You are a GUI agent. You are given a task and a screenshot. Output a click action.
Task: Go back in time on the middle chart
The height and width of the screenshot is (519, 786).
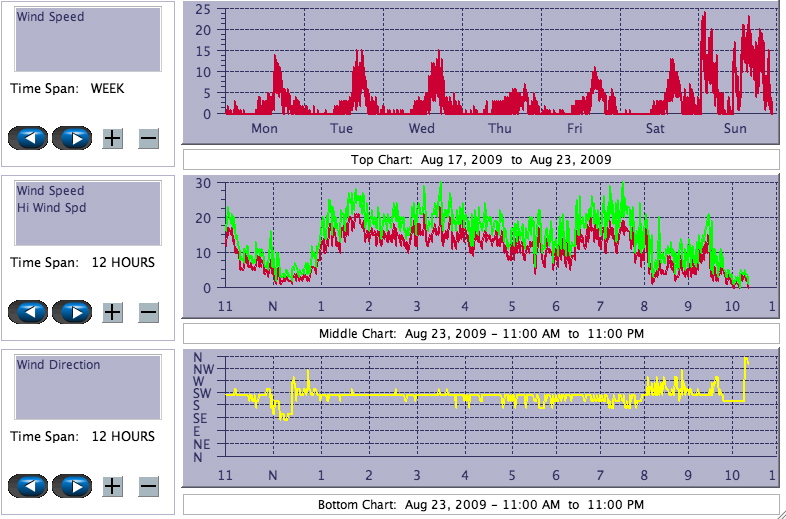[x=28, y=312]
